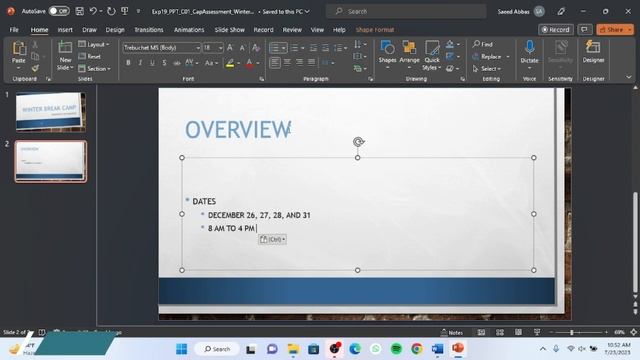Open the Shape Format tab
Viewport: 640px width, 360px height.
tap(375, 30)
